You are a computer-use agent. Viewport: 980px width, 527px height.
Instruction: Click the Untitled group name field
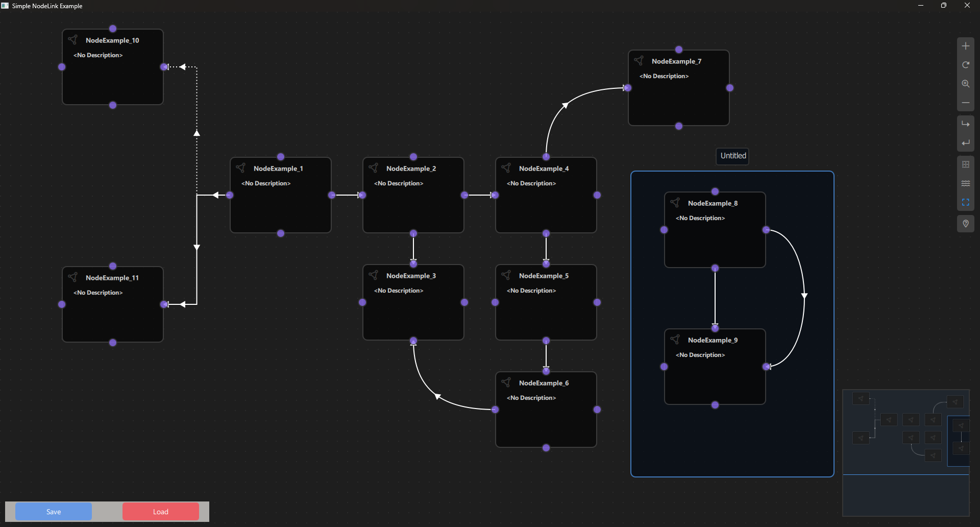click(x=732, y=156)
